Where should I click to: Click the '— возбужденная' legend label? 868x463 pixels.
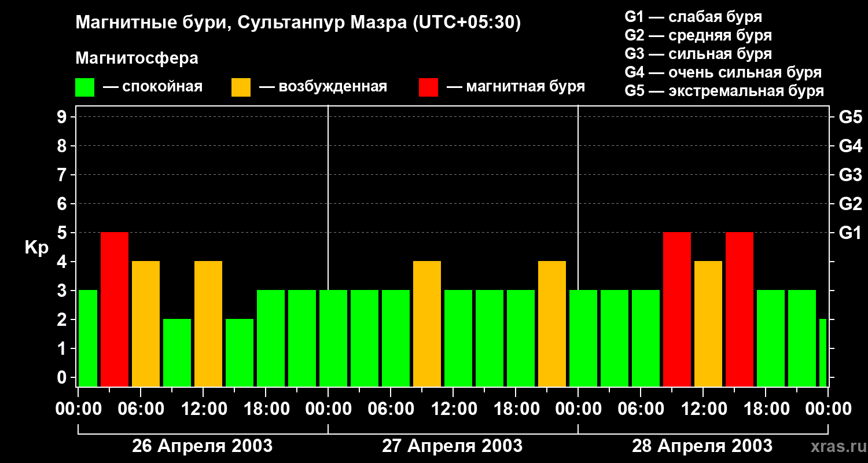click(323, 87)
